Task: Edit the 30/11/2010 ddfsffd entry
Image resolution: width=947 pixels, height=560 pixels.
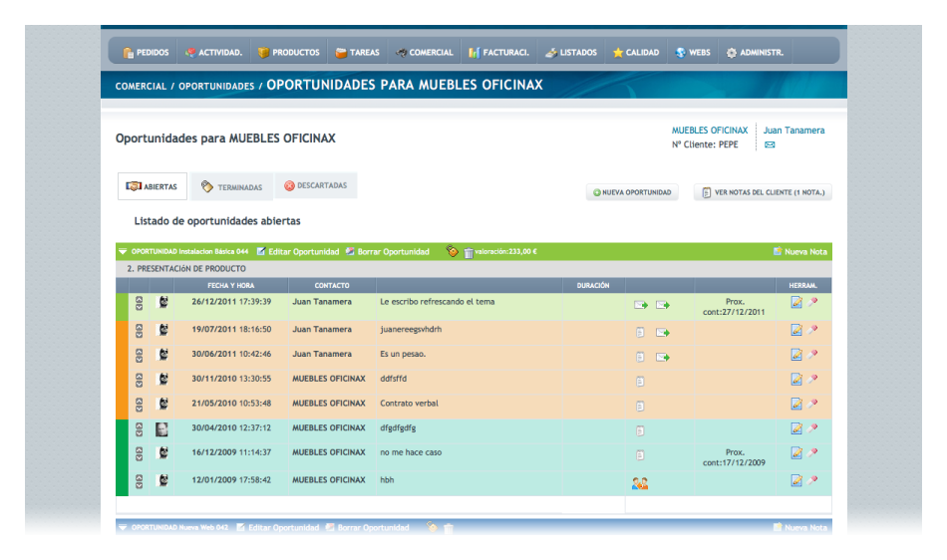Action: point(796,380)
